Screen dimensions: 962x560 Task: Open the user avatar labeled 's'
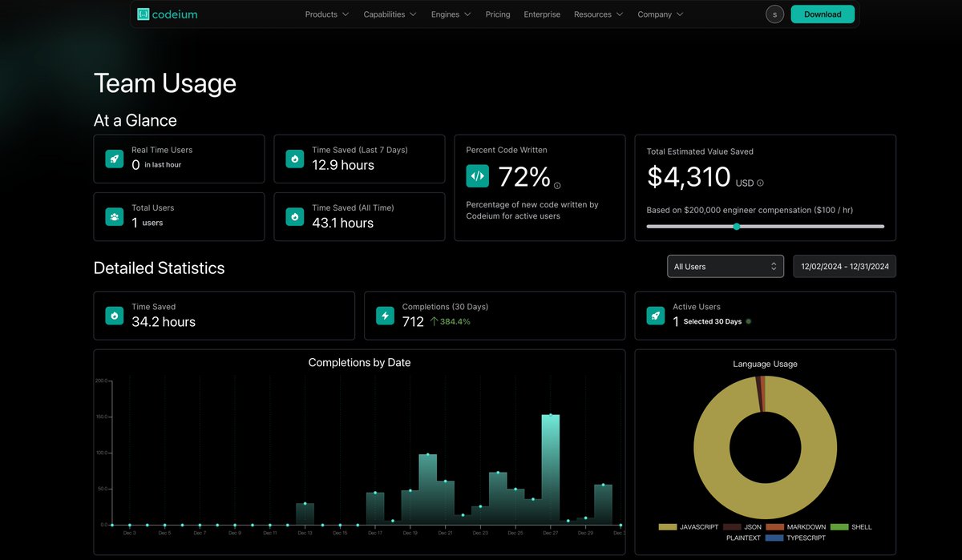point(774,14)
